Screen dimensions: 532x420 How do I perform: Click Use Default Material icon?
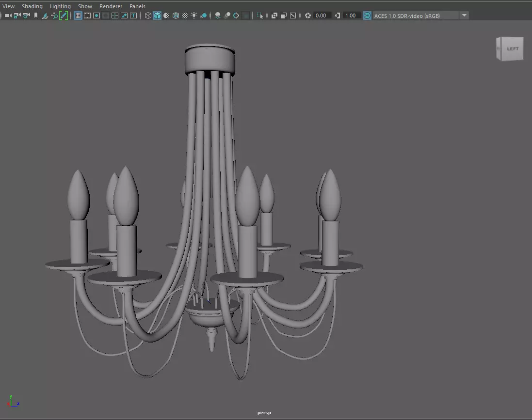point(166,15)
